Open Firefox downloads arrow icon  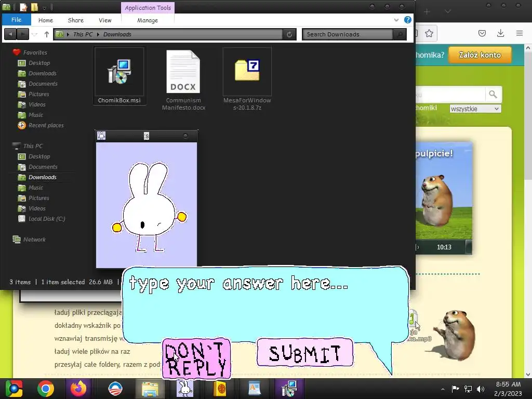pyautogui.click(x=500, y=33)
